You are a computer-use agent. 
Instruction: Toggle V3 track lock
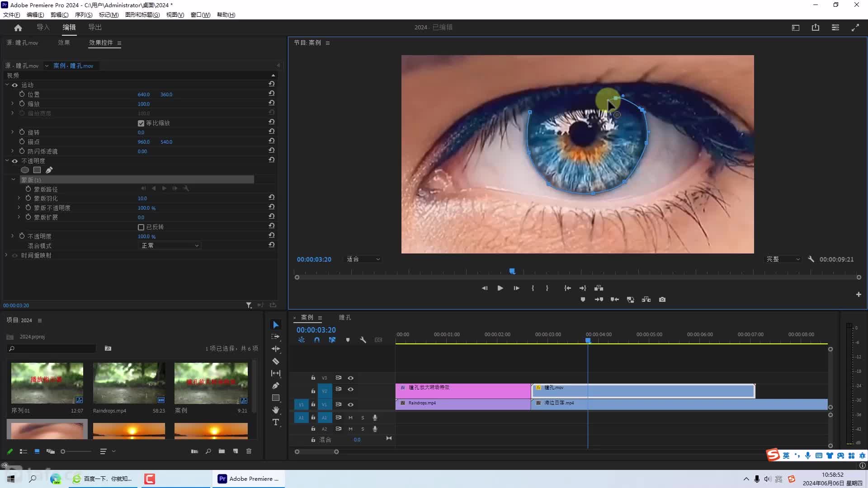[313, 377]
